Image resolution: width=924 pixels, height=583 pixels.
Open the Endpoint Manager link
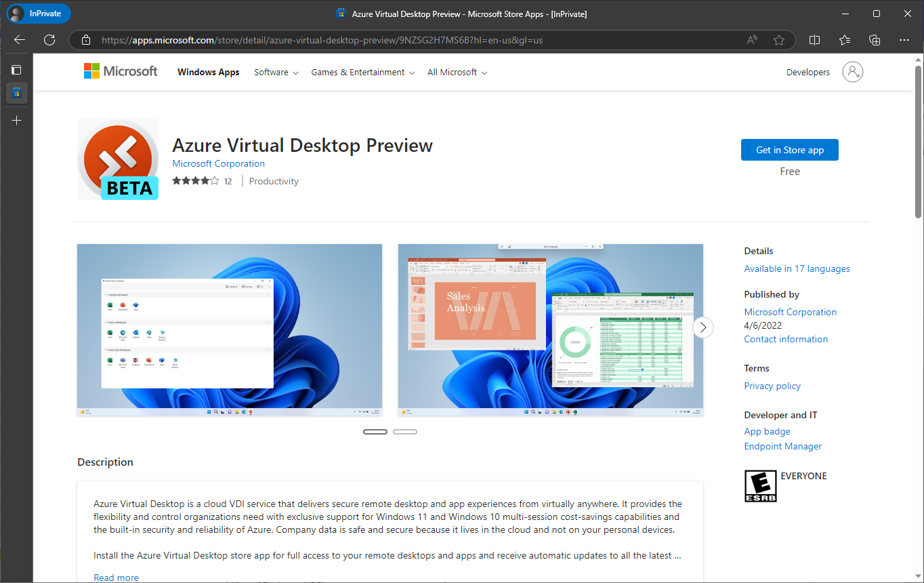(x=783, y=446)
